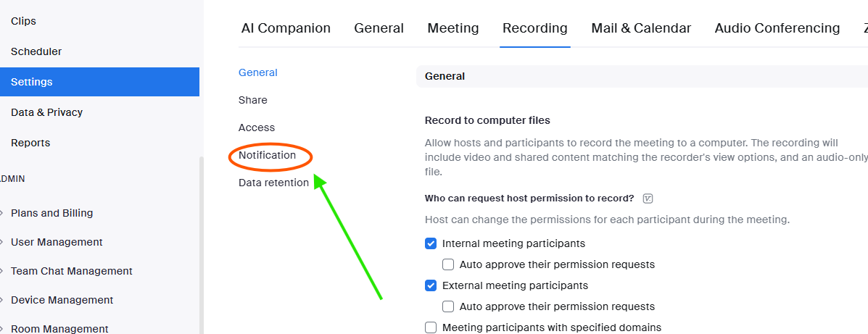Expand Plans and Billing section
The height and width of the screenshot is (334, 868).
(x=51, y=213)
